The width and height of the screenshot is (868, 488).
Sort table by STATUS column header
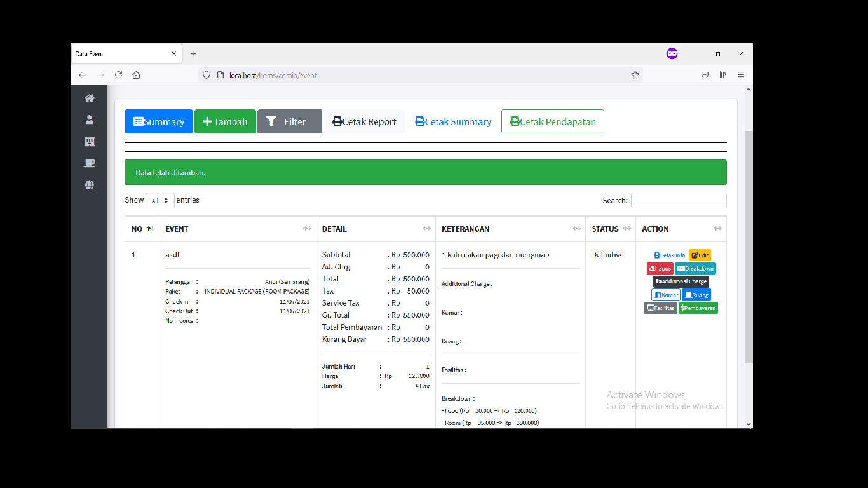point(610,229)
